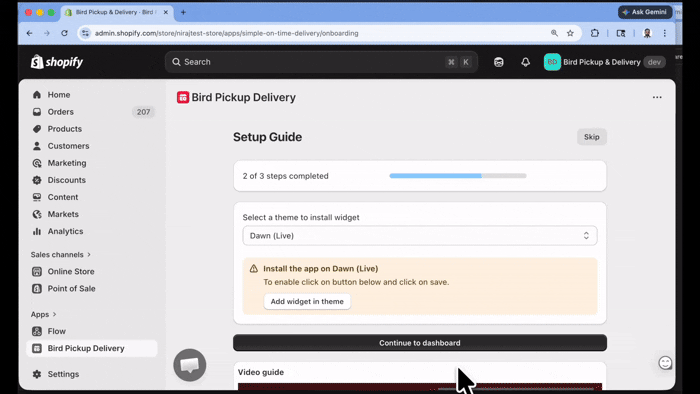Open Settings at sidebar bottom
The width and height of the screenshot is (700, 394).
(63, 374)
